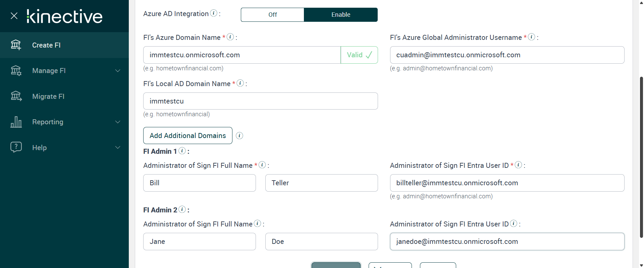644x268 pixels.
Task: Click the Reporting bar chart icon
Action: (x=16, y=122)
